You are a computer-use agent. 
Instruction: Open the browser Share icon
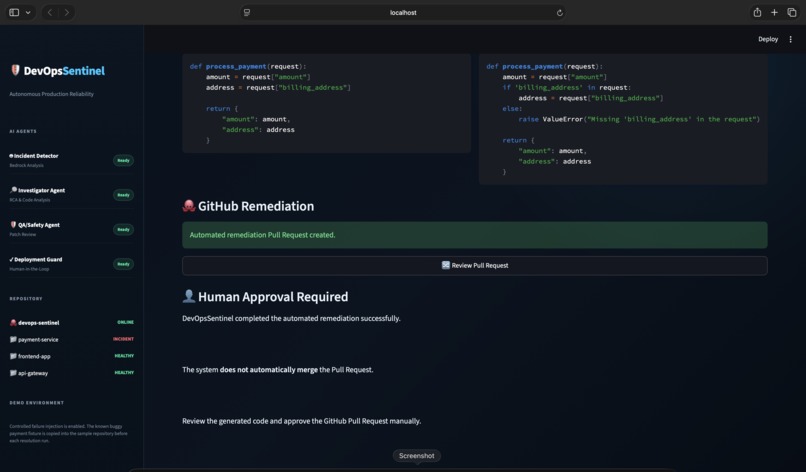[x=757, y=12]
